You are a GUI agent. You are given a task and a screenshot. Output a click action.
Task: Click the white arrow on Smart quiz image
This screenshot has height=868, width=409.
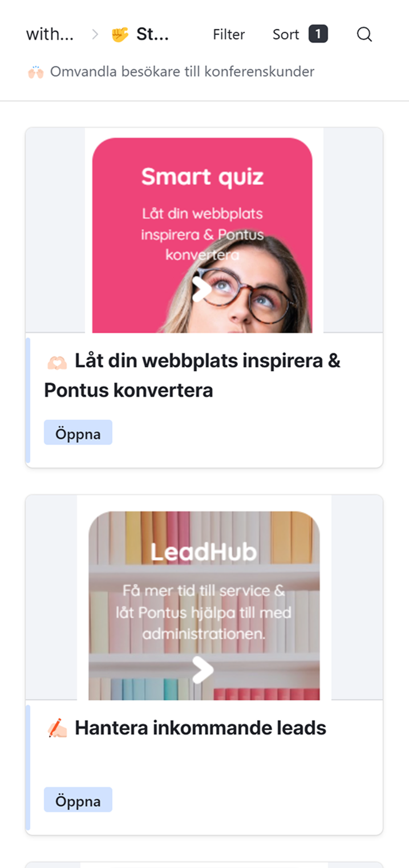[201, 289]
